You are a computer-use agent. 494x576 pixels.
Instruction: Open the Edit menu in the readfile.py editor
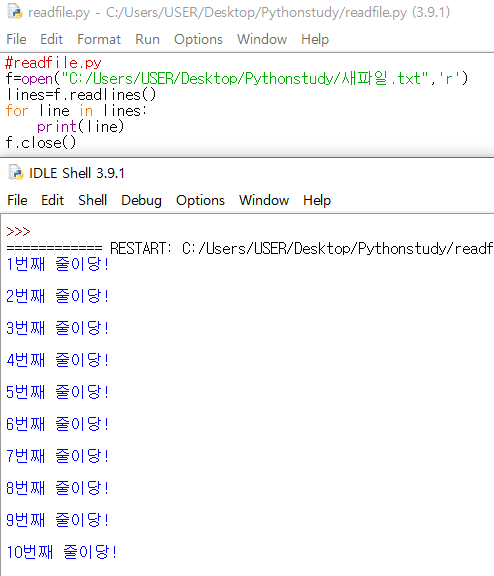coord(51,39)
